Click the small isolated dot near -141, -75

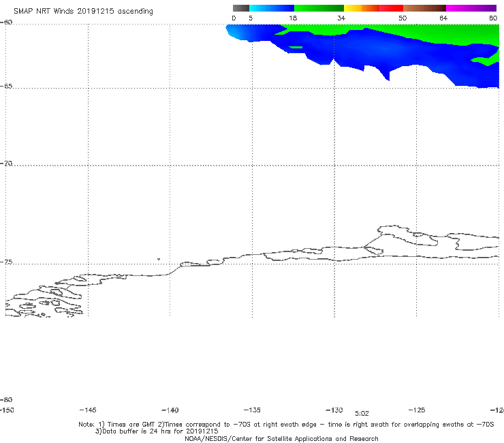click(x=159, y=259)
